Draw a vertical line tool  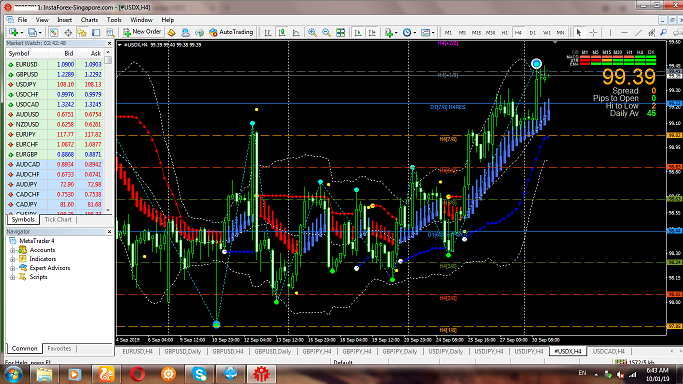[x=610, y=33]
